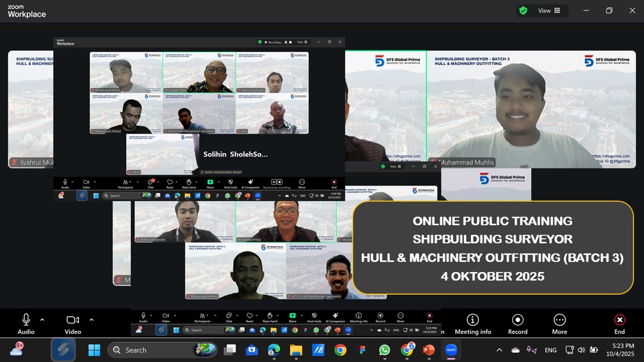This screenshot has height=362, width=644.
Task: Toggle Video in the main Zoom toolbar
Action: pos(72,324)
